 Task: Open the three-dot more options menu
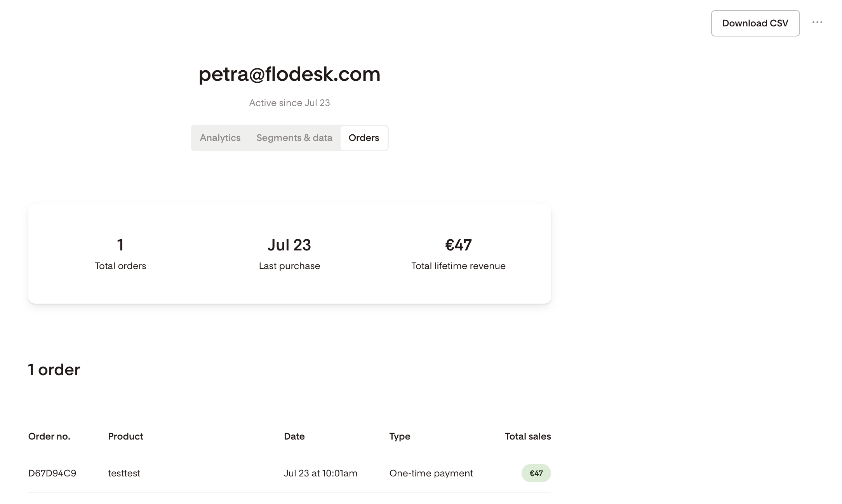tap(817, 23)
